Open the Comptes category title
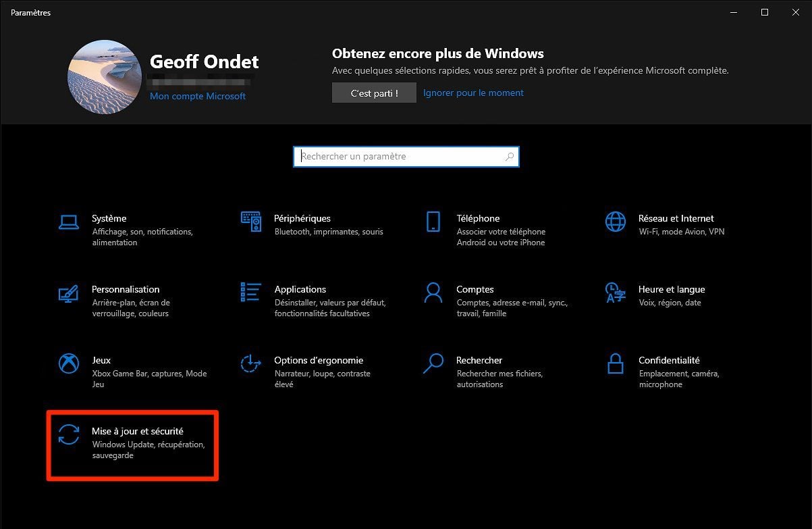This screenshot has width=812, height=529. coord(475,289)
